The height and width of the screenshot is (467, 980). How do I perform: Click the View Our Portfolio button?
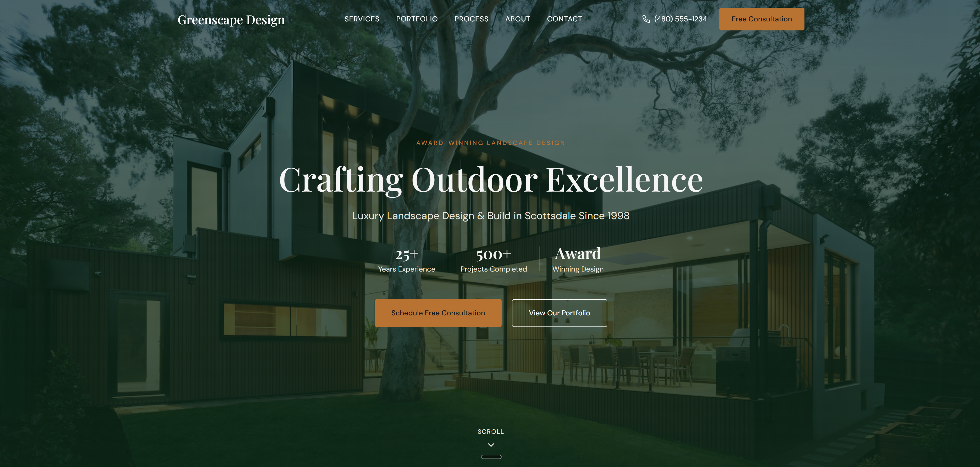[559, 313]
